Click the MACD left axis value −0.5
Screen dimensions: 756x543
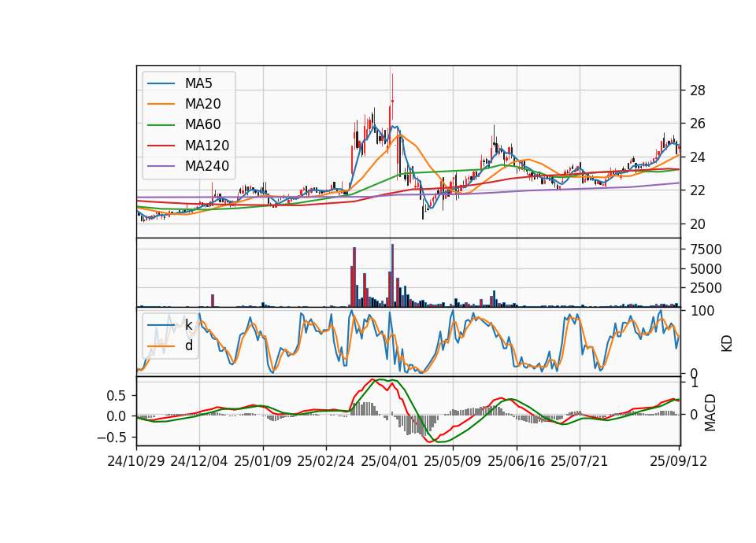pyautogui.click(x=111, y=438)
